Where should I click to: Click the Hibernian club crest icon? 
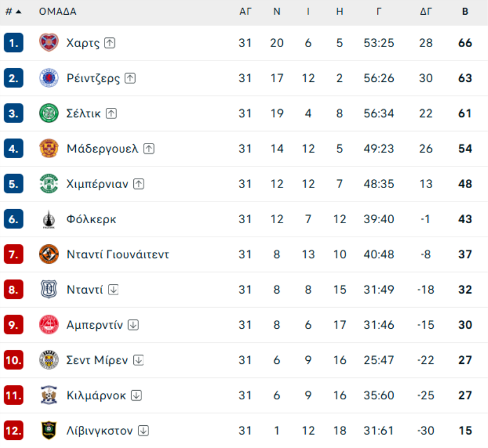49,184
